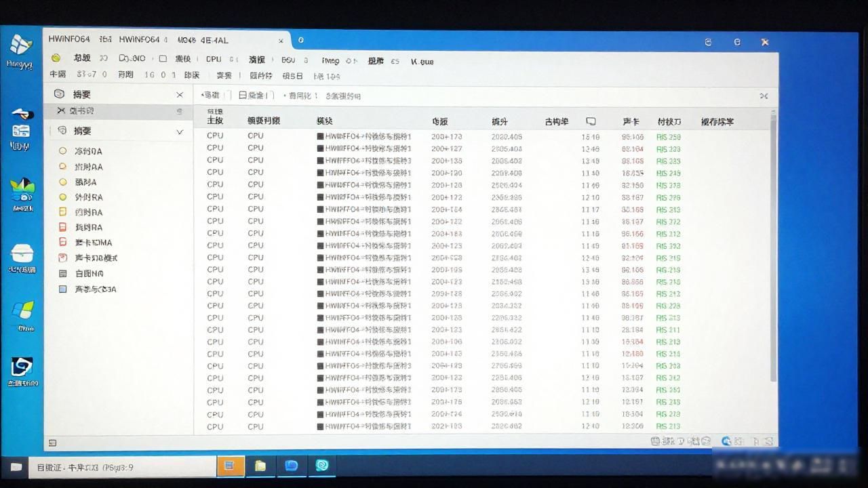Select the last sidebar item with the blue square icon
Image resolution: width=868 pixels, height=488 pixels.
(x=87, y=289)
